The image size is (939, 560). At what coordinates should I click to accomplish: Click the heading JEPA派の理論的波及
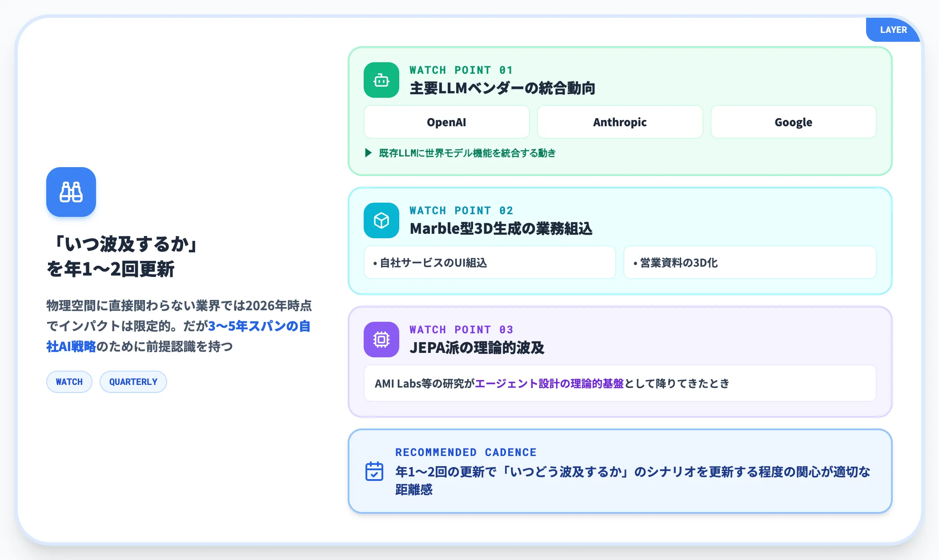(x=477, y=348)
